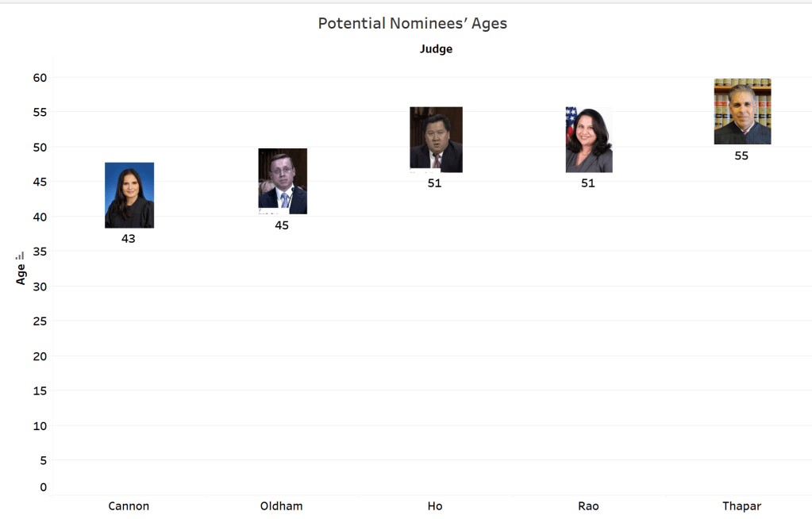
Task: Select the 0 tick on the Age axis
Action: pyautogui.click(x=44, y=487)
